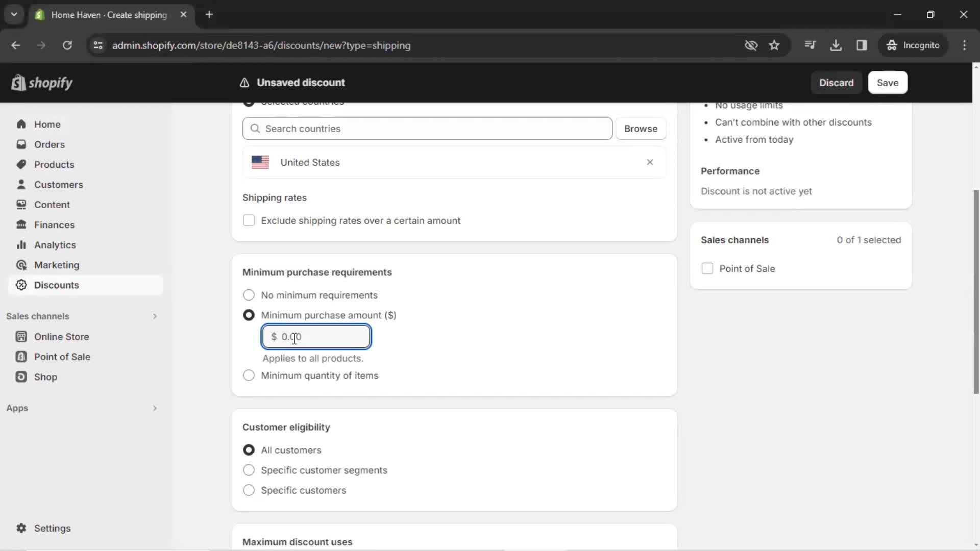Image resolution: width=980 pixels, height=551 pixels.
Task: Open Marketing section in sidebar
Action: (x=57, y=265)
